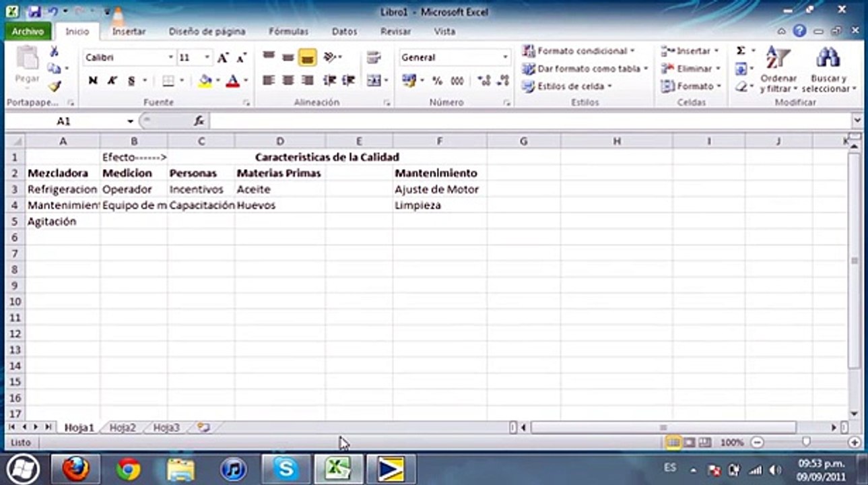Increase decimals button
The image size is (868, 485).
tap(483, 80)
